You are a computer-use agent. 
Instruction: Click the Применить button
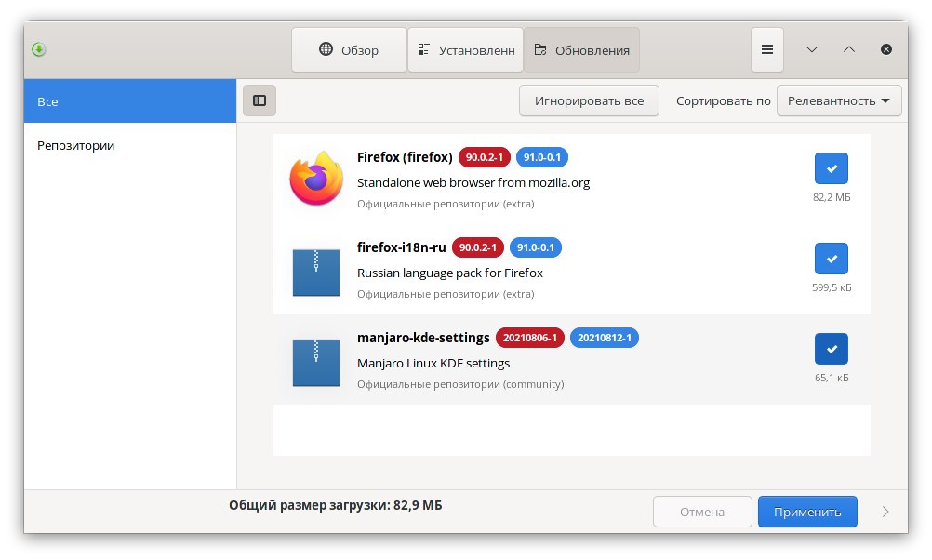(x=807, y=512)
